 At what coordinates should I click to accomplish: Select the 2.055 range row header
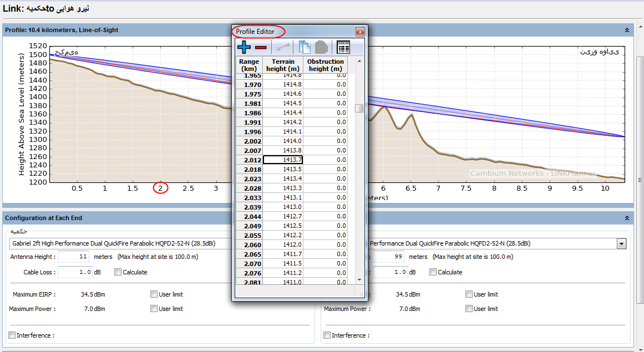249,236
